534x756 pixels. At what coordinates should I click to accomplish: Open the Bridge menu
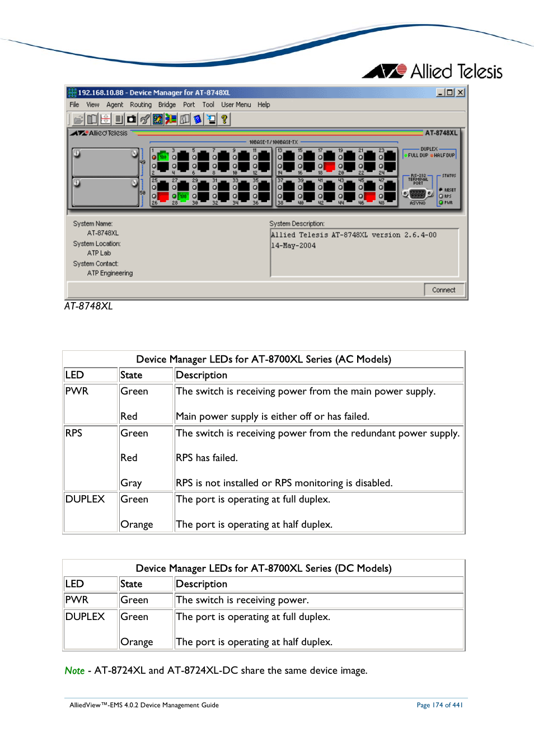pyautogui.click(x=167, y=105)
